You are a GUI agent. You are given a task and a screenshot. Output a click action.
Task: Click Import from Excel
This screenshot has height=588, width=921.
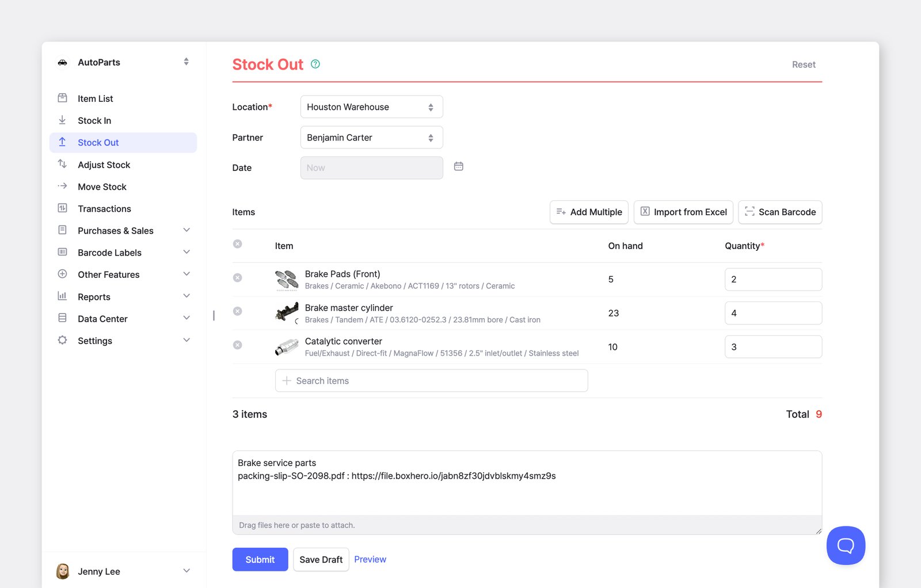pyautogui.click(x=683, y=212)
